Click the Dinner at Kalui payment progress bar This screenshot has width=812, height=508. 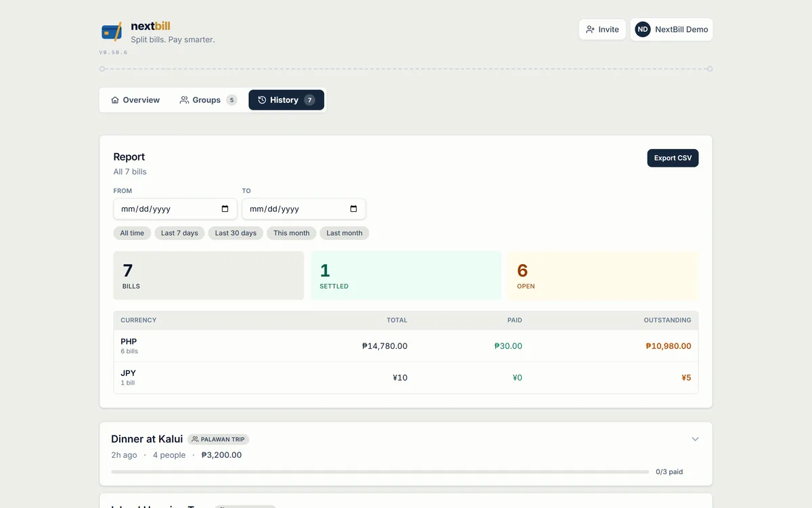pyautogui.click(x=380, y=472)
